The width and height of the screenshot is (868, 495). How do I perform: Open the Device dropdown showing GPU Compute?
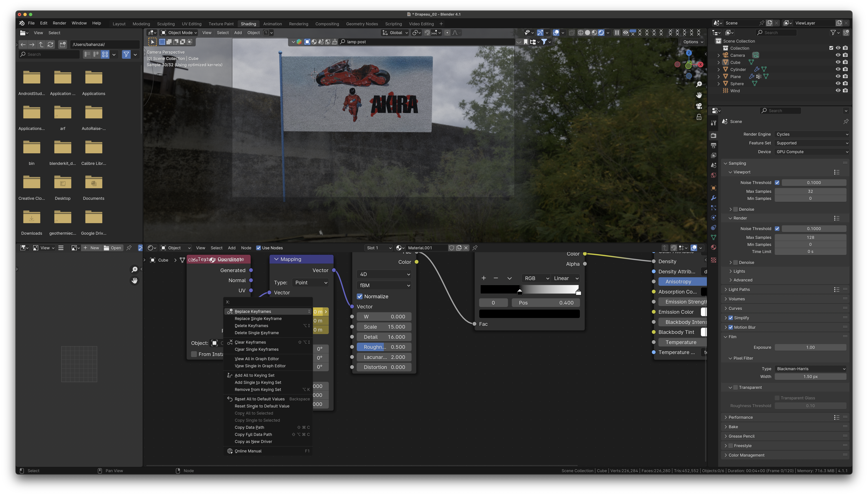click(812, 152)
